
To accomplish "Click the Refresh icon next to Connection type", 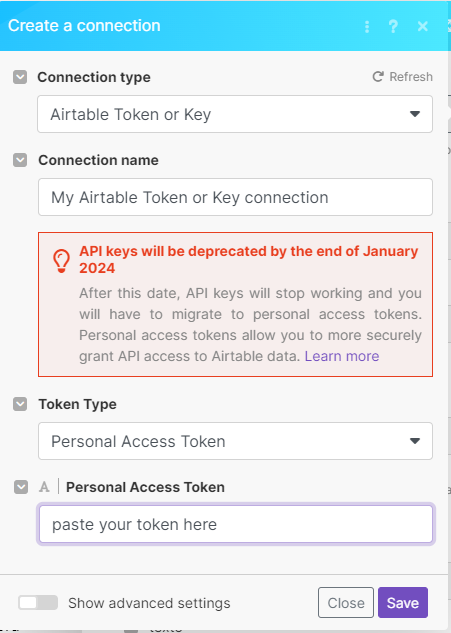I will (x=378, y=77).
